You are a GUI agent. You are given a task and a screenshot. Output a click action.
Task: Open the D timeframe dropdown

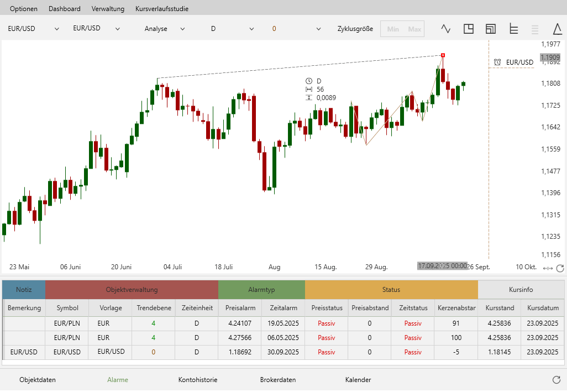(232, 29)
